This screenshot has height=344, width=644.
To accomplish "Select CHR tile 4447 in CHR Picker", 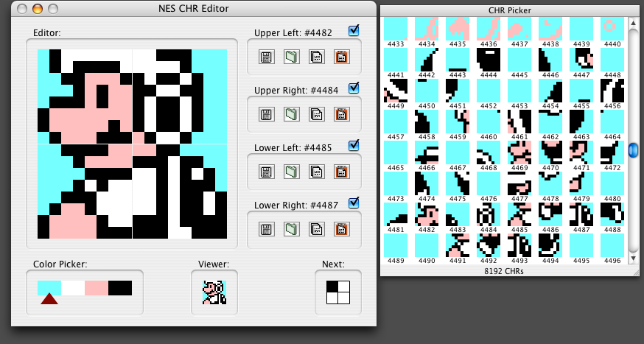I will pyautogui.click(x=581, y=60).
